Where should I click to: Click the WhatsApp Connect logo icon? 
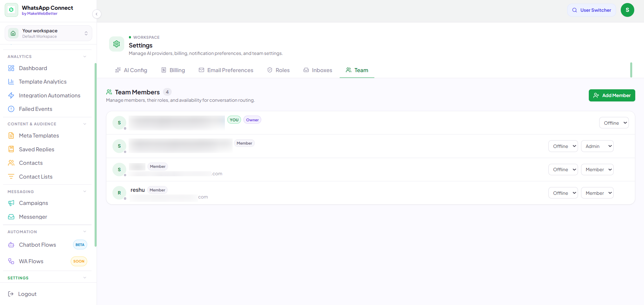11,10
